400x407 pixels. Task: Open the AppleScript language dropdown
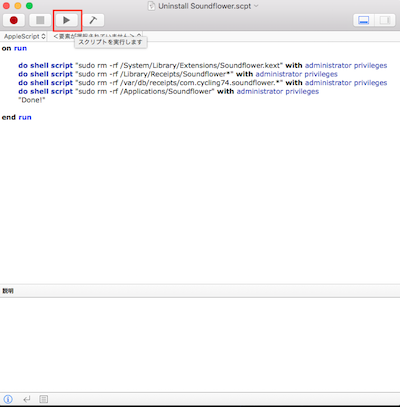tap(24, 36)
